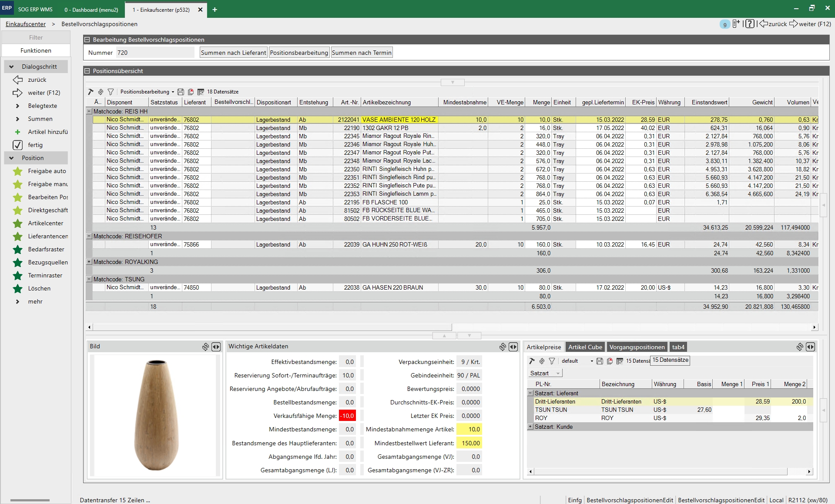
Task: Click the expand arrows icon in Wichtige Artikeldaten
Action: [513, 347]
